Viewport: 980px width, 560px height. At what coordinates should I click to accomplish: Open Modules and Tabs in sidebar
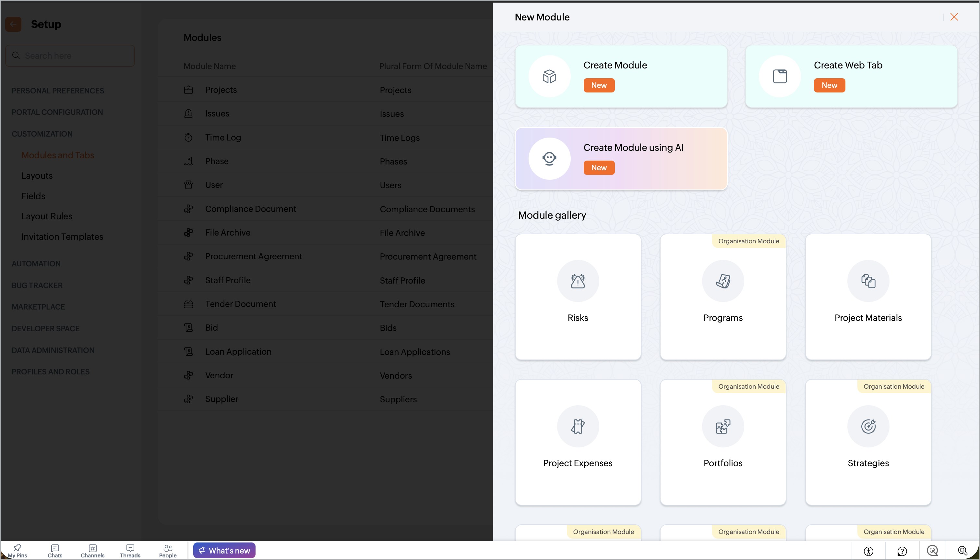click(x=58, y=155)
